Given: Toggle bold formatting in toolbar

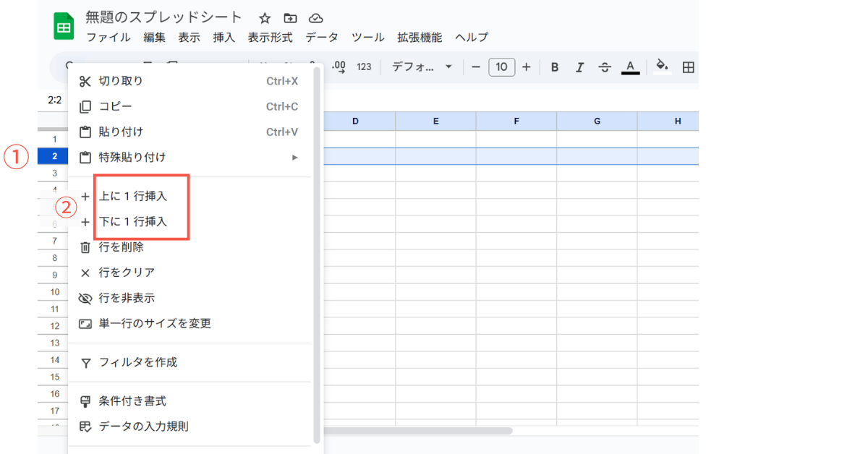Looking at the screenshot, I should tap(555, 67).
